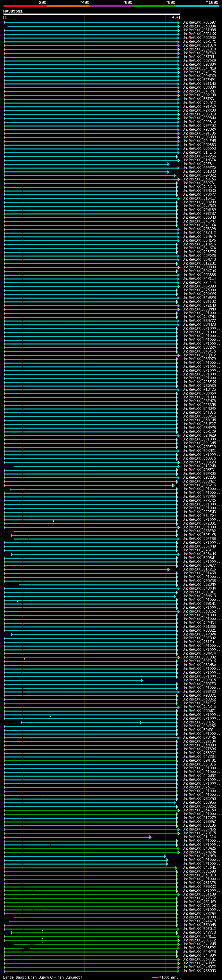Select the label UniRef100_B5AK56

[199, 179]
